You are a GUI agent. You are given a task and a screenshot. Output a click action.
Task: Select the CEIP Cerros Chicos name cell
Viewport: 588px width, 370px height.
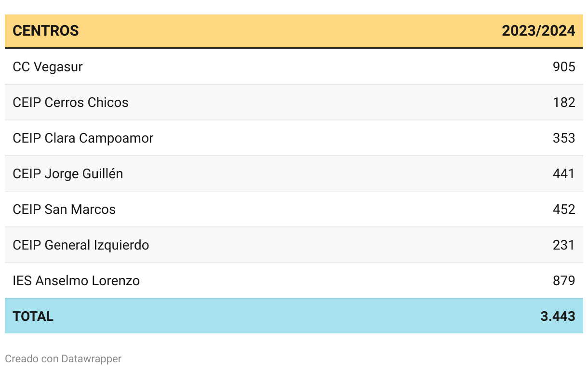click(70, 102)
